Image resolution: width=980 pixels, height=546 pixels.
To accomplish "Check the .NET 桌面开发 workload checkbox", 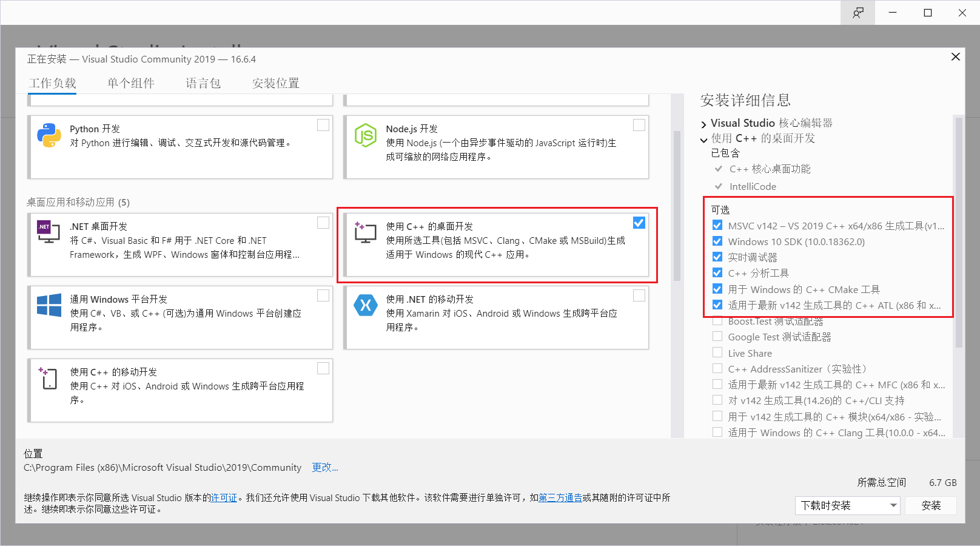I will 323,223.
